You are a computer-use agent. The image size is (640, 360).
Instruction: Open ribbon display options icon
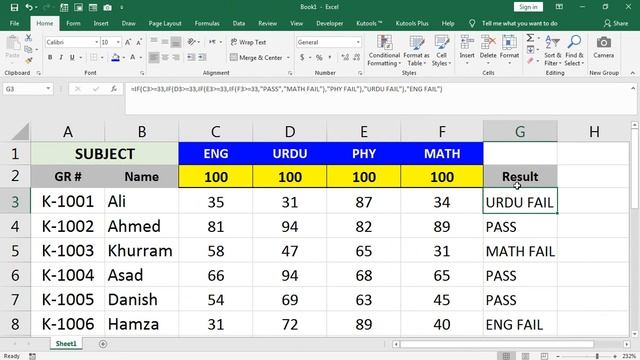point(559,7)
